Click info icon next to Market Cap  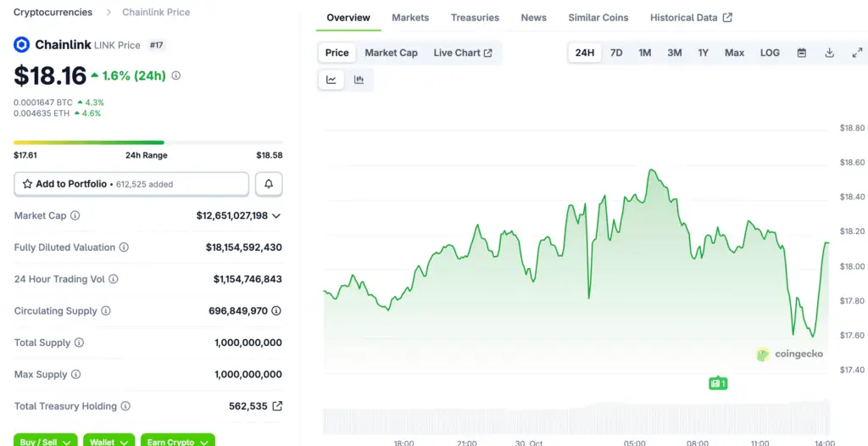pos(75,216)
